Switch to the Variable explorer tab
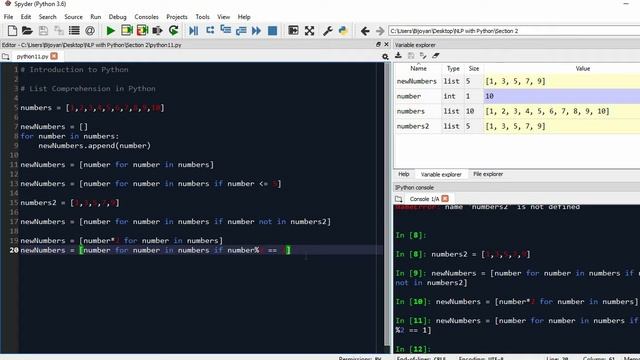The width and height of the screenshot is (640, 360). pyautogui.click(x=441, y=174)
